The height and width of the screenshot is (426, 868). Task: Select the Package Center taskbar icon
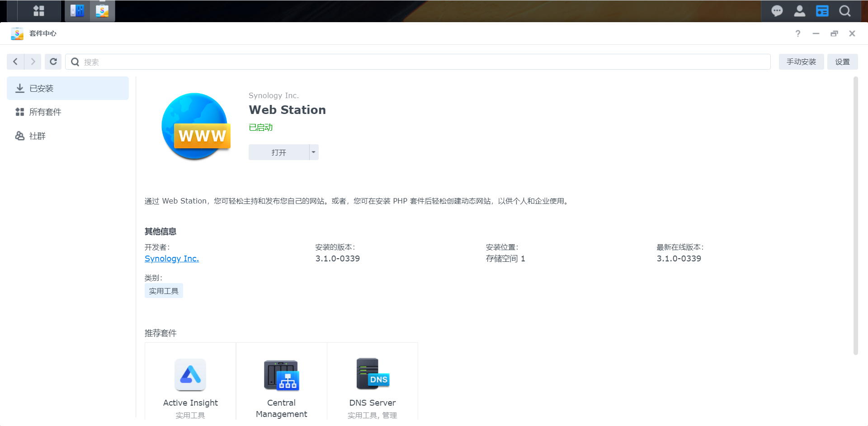coord(103,11)
